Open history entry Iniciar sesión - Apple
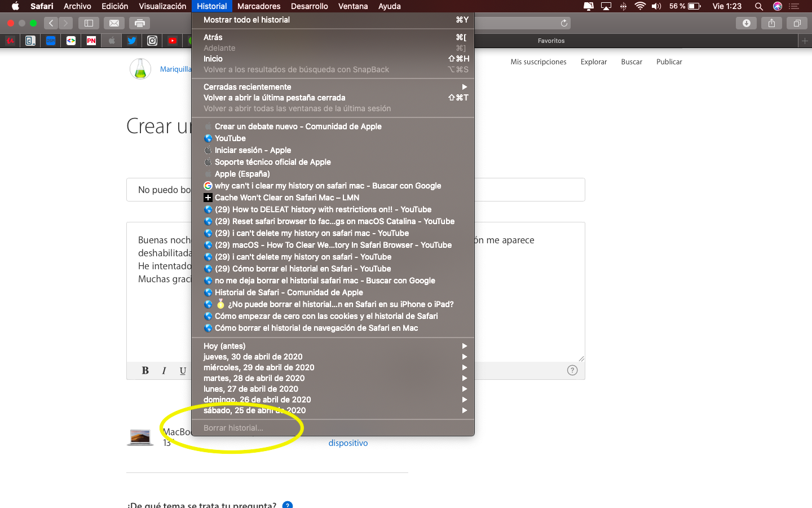 (x=333, y=150)
